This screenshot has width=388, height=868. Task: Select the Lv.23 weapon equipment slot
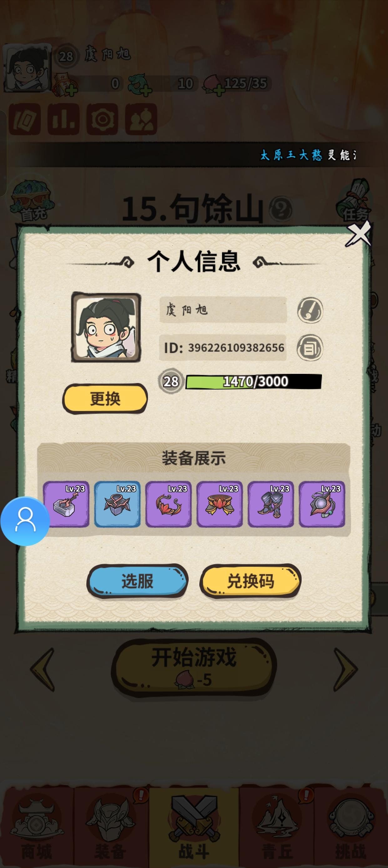coord(66,504)
